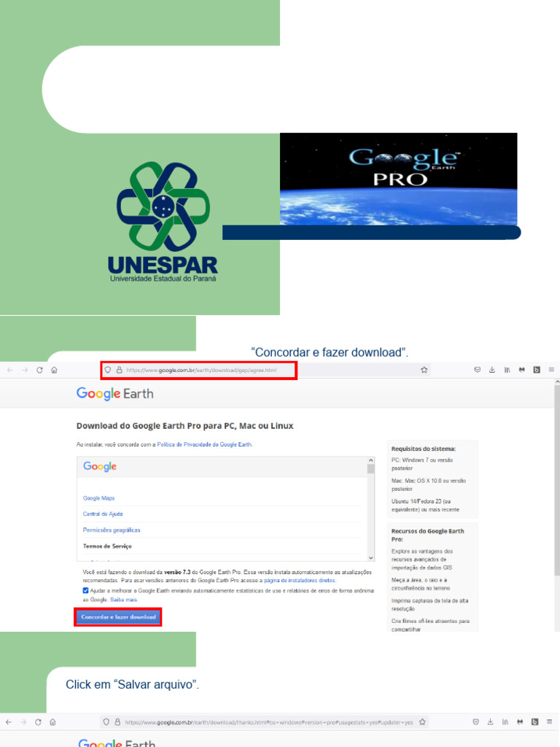Reload the thanks.html page
Viewport: 560px width, 747px height.
[38, 722]
